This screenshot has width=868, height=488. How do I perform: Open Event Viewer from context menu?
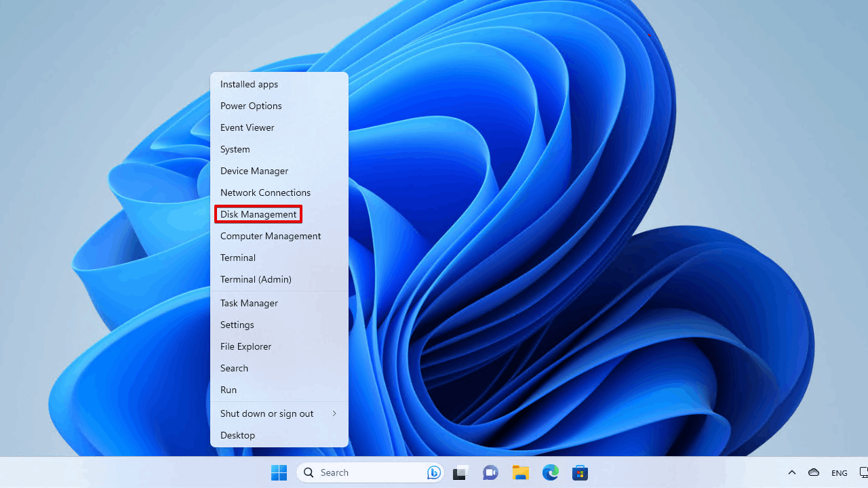[x=279, y=127]
